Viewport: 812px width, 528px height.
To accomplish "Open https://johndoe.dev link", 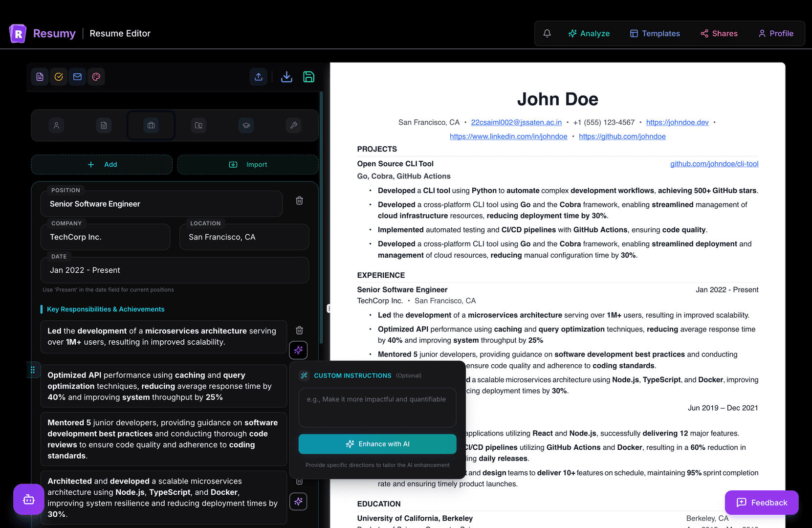I will point(677,122).
